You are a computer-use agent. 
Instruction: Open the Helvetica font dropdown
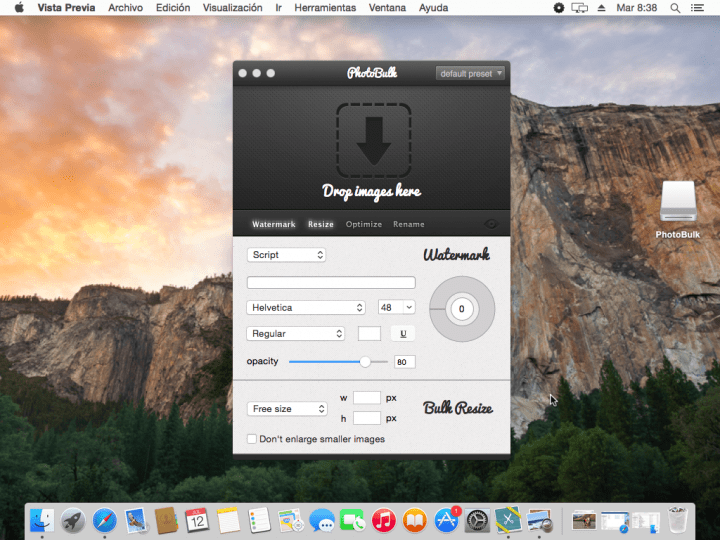306,308
